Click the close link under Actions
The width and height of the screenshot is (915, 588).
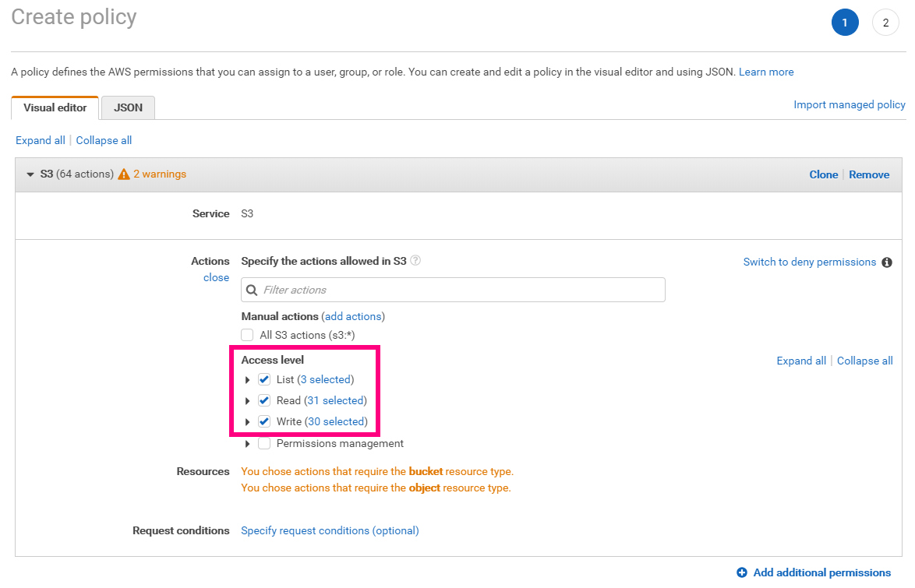click(216, 278)
